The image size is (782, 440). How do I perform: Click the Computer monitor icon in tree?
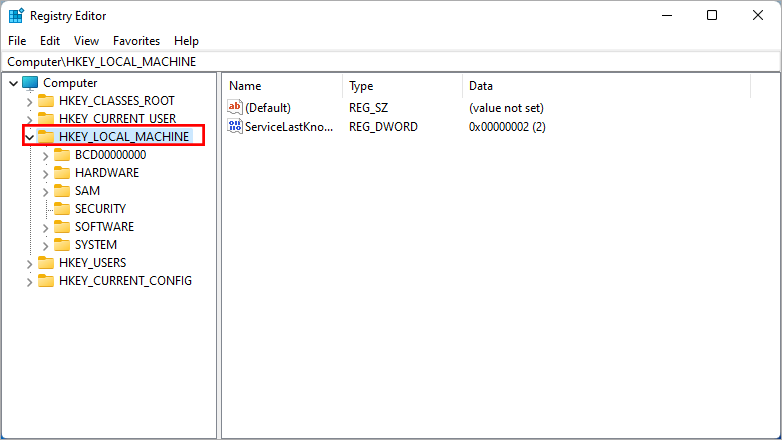30,83
